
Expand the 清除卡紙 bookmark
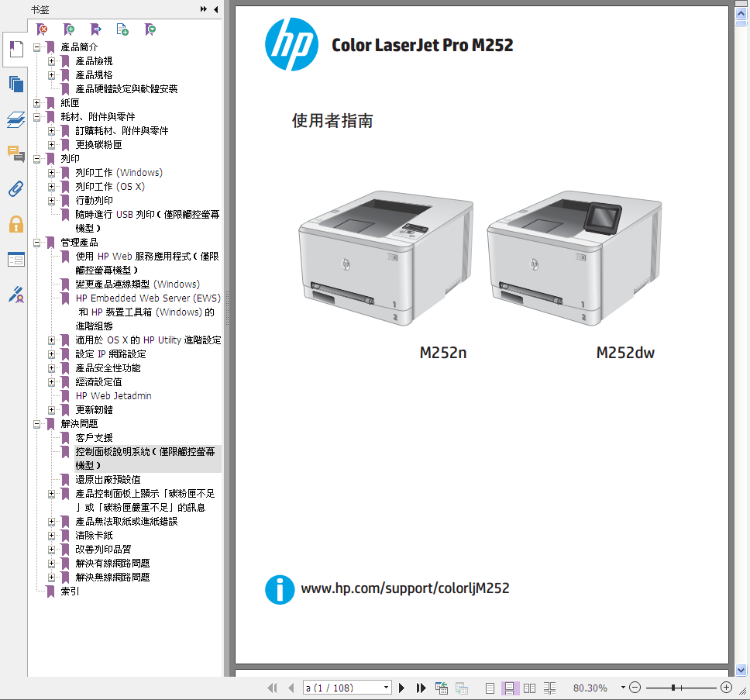point(52,536)
